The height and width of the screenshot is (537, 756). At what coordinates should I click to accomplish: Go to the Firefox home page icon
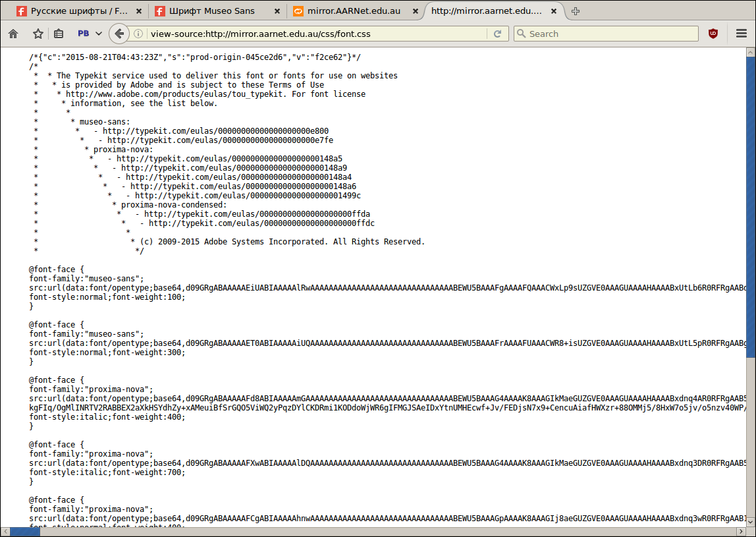click(13, 34)
